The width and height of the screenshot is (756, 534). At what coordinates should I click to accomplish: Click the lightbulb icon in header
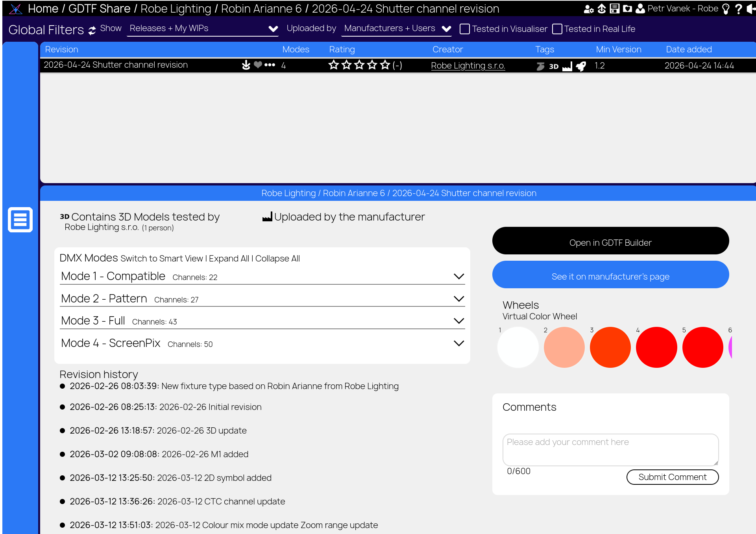[726, 9]
